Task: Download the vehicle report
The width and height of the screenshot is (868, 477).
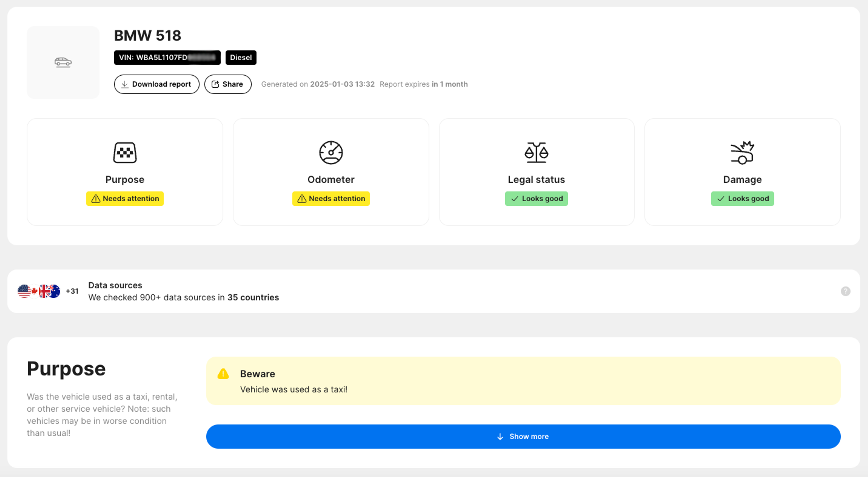Action: pos(156,84)
